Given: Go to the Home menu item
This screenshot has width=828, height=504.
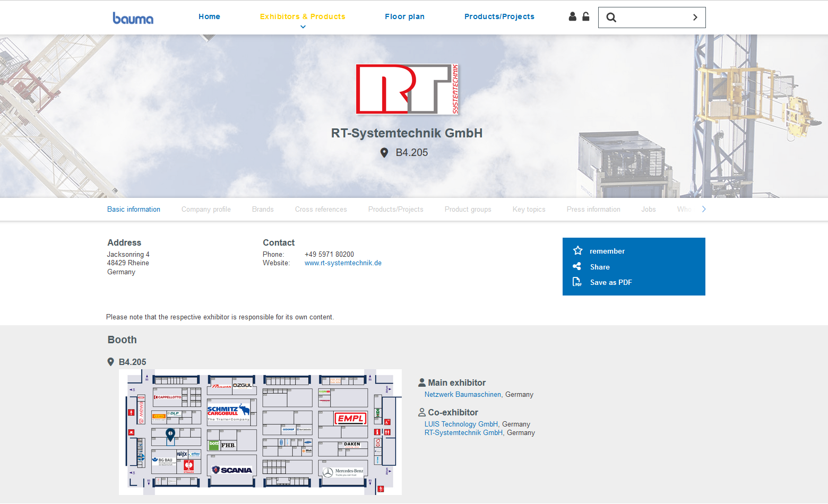Looking at the screenshot, I should (209, 16).
